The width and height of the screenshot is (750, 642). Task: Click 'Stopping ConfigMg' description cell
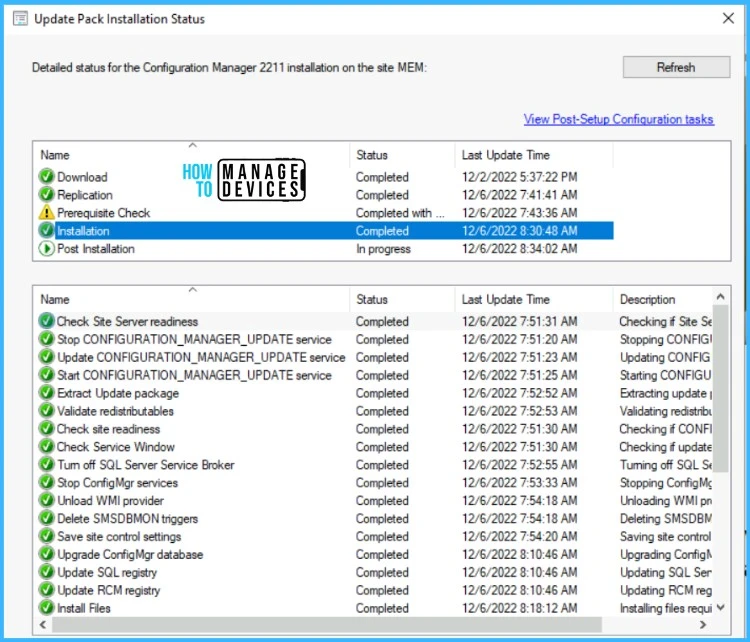point(665,483)
